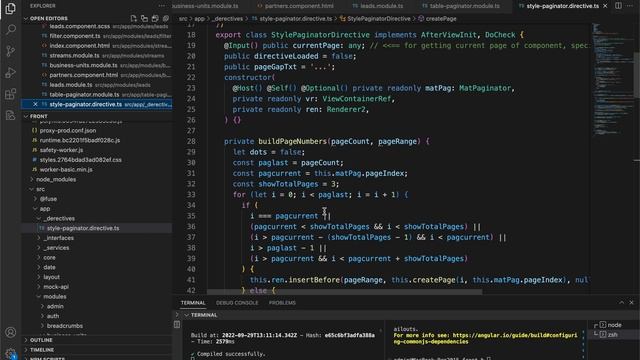Open the Explorer view in activity bar
This screenshot has height=360, width=640.
[x=11, y=9]
